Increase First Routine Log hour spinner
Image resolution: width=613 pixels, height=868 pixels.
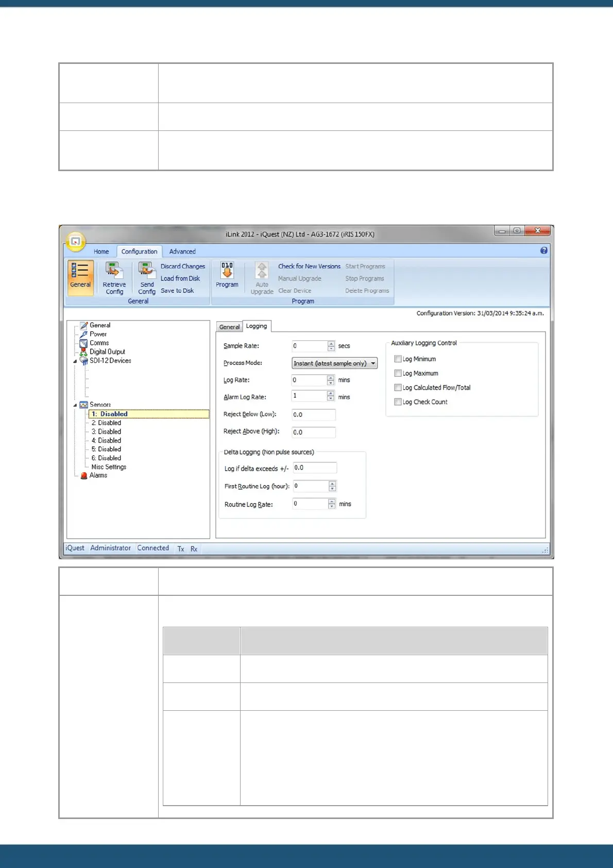[332, 483]
